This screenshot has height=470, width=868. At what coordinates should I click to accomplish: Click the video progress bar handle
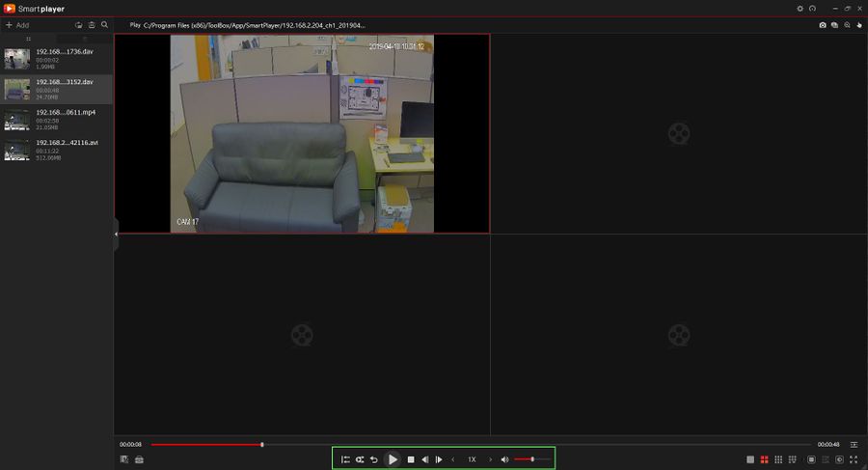coord(262,445)
